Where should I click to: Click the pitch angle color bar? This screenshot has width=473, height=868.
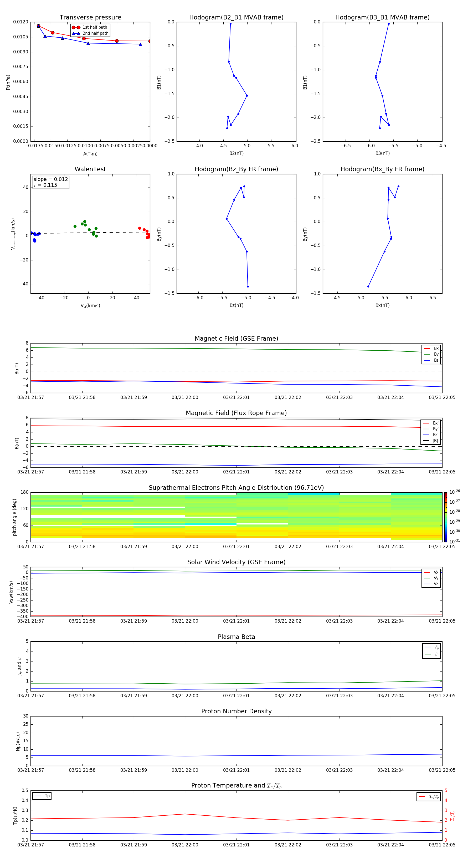click(445, 517)
